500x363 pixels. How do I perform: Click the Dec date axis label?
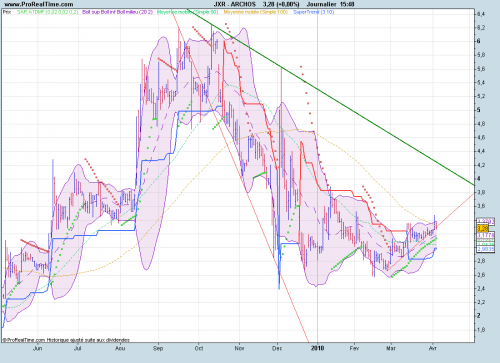tap(277, 348)
